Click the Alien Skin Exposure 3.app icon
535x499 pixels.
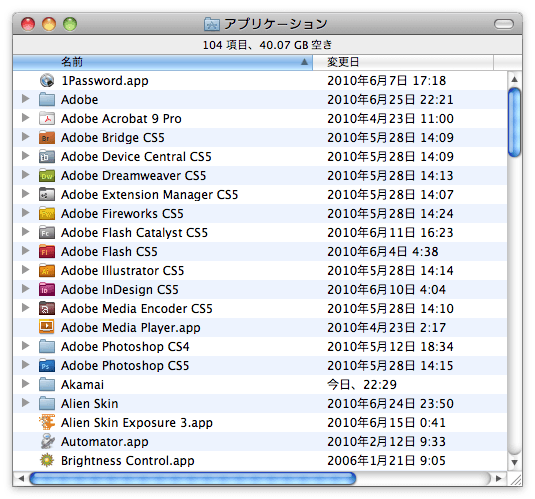[47, 422]
